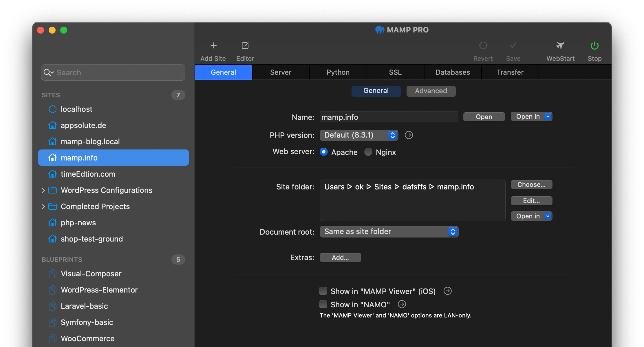The width and height of the screenshot is (644, 347).
Task: Switch to General sub-view segment
Action: (x=376, y=91)
